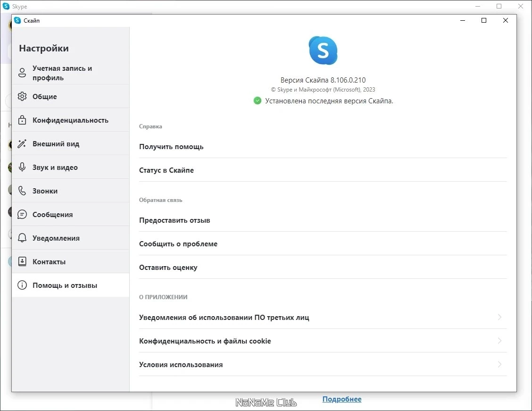Maximize the Скайп settings window
Image resolution: width=532 pixels, height=411 pixels.
pos(484,20)
